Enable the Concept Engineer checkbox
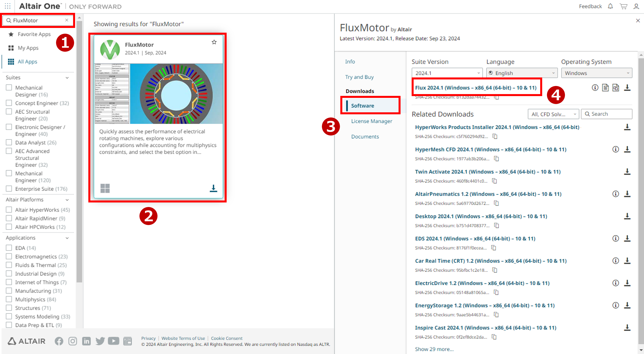The width and height of the screenshot is (644, 354). coord(9,103)
